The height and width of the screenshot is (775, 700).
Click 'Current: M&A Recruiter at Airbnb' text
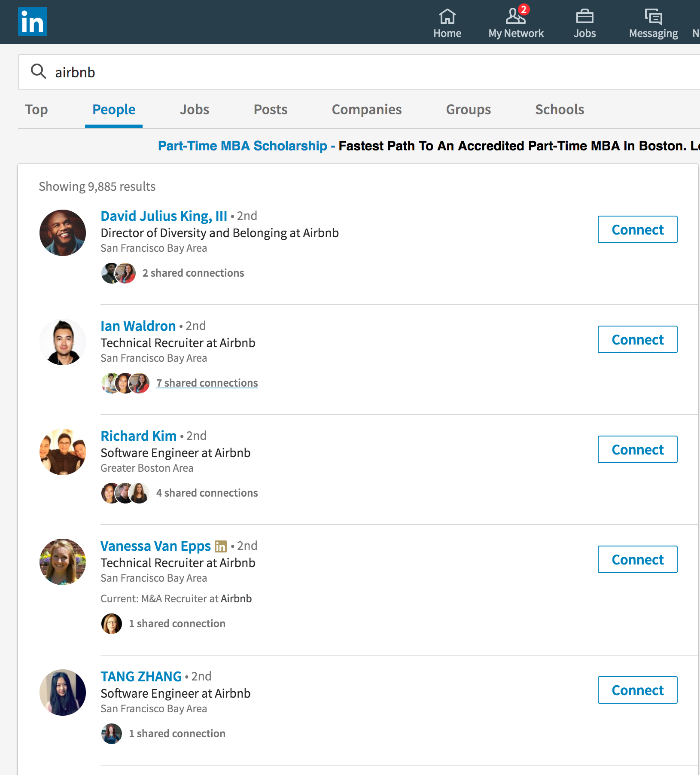coord(176,598)
